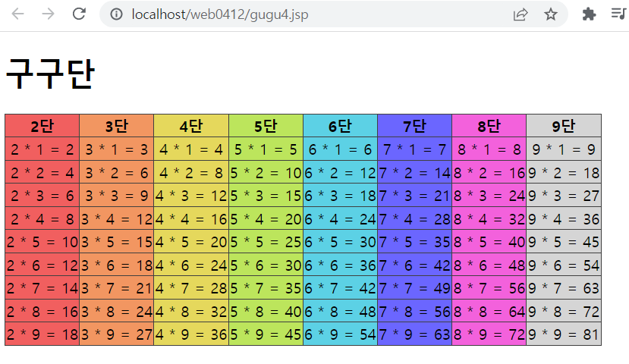The image size is (629, 364).
Task: Select cell 6 * 4 = 24
Action: (x=340, y=219)
